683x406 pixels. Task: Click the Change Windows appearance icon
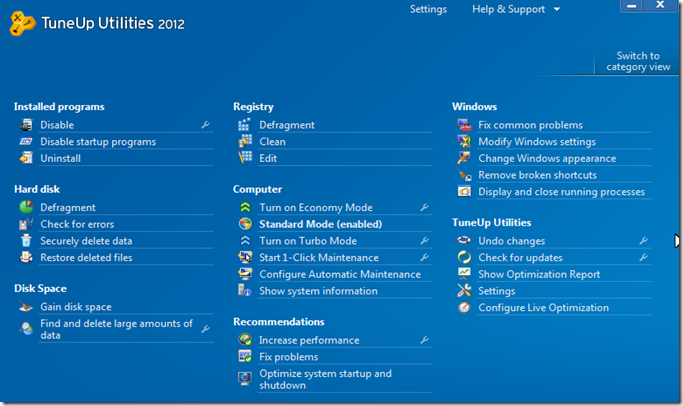(x=464, y=158)
